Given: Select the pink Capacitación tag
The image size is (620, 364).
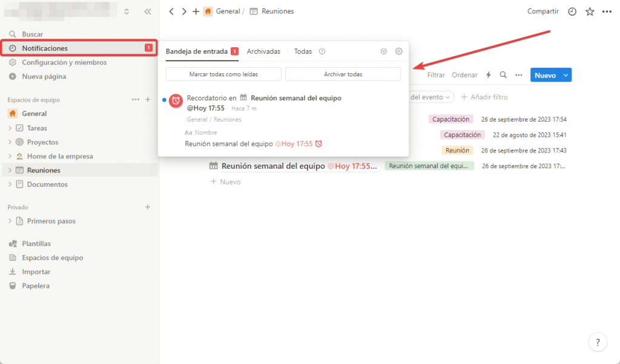Looking at the screenshot, I should click(450, 119).
